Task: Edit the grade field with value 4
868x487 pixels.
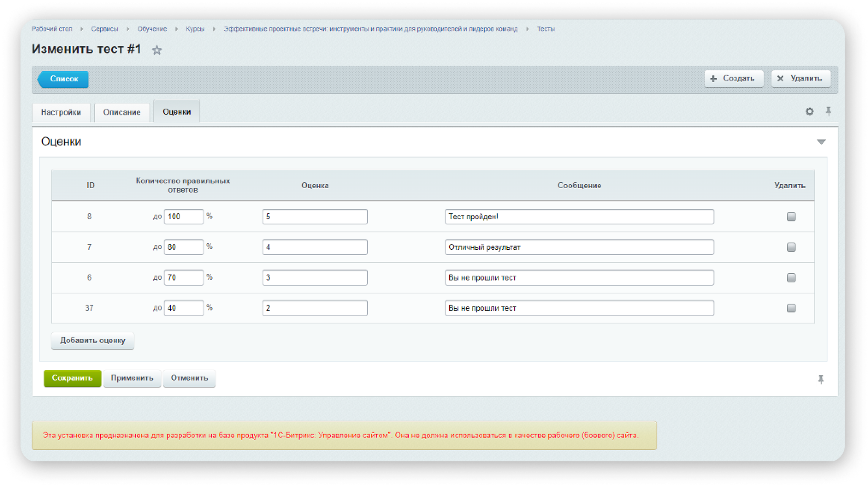Action: (315, 247)
